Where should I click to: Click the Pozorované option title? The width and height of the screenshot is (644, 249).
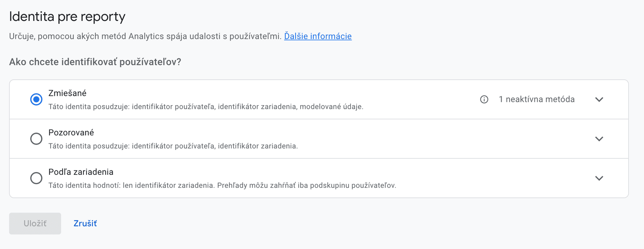pyautogui.click(x=71, y=133)
